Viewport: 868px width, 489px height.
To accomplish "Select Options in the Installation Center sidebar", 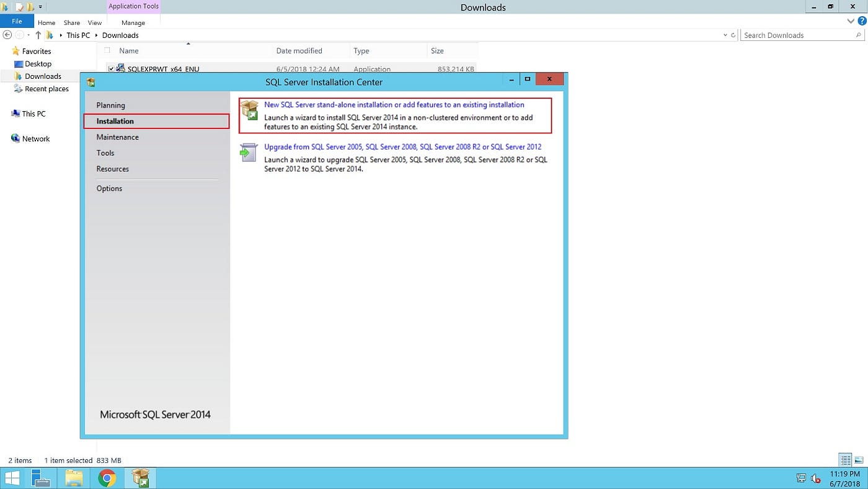I will pos(109,188).
